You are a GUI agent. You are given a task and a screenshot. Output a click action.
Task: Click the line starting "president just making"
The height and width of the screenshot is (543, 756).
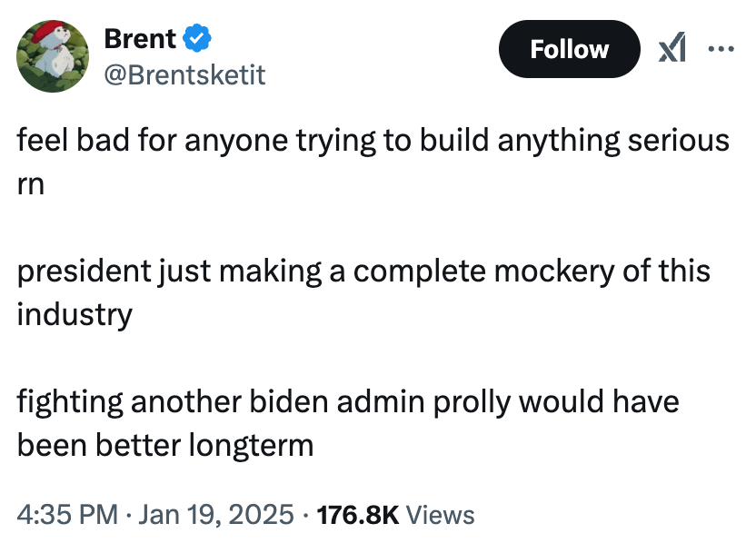pyautogui.click(x=363, y=271)
